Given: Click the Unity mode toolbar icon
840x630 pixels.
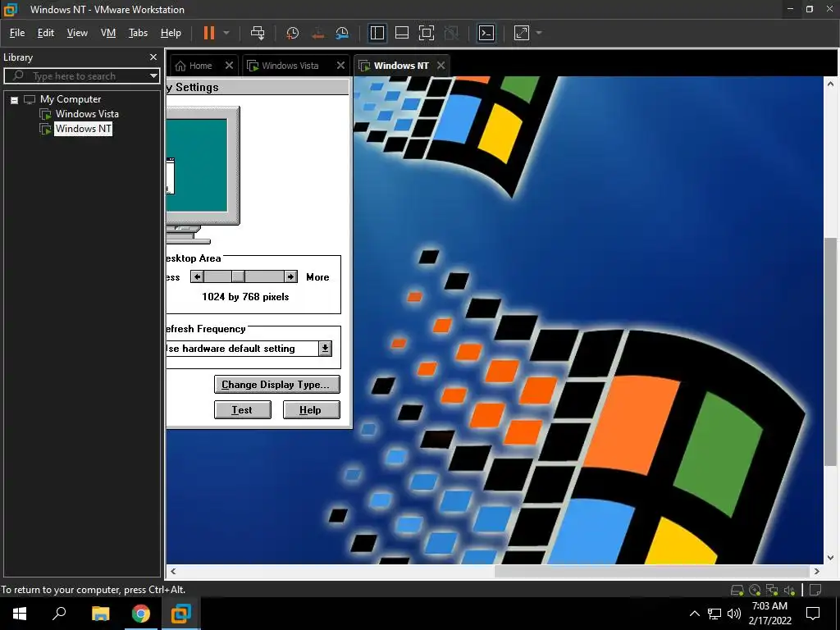Looking at the screenshot, I should (452, 33).
